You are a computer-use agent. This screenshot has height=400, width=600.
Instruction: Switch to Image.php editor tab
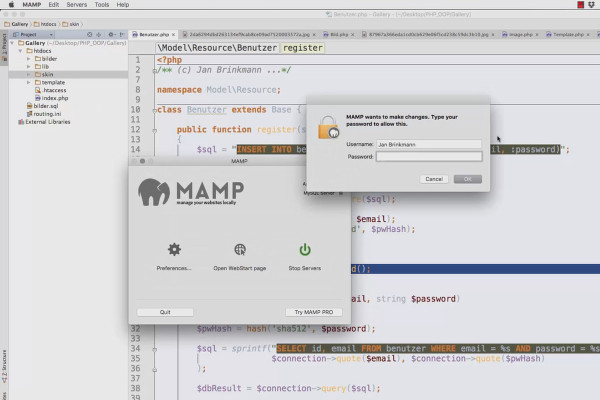518,34
